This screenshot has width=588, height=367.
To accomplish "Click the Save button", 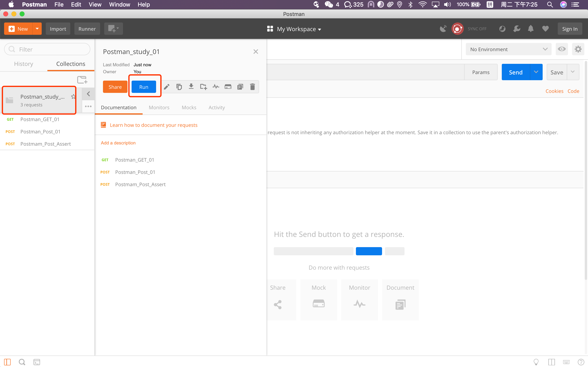I will tap(557, 72).
